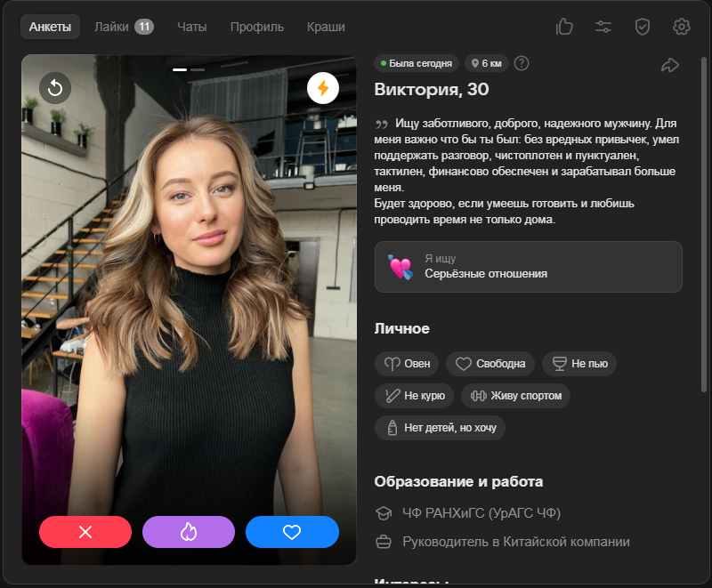Viewport: 712px width, 588px height.
Task: Send super-like with purple flame button
Action: [189, 532]
